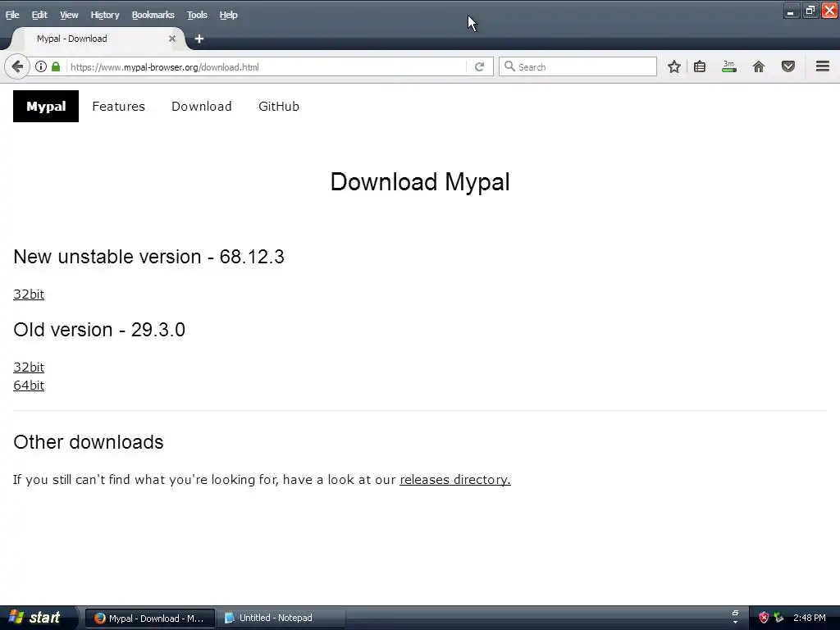The height and width of the screenshot is (630, 840).
Task: Download 64bit of old version 29.3.0
Action: click(x=29, y=386)
